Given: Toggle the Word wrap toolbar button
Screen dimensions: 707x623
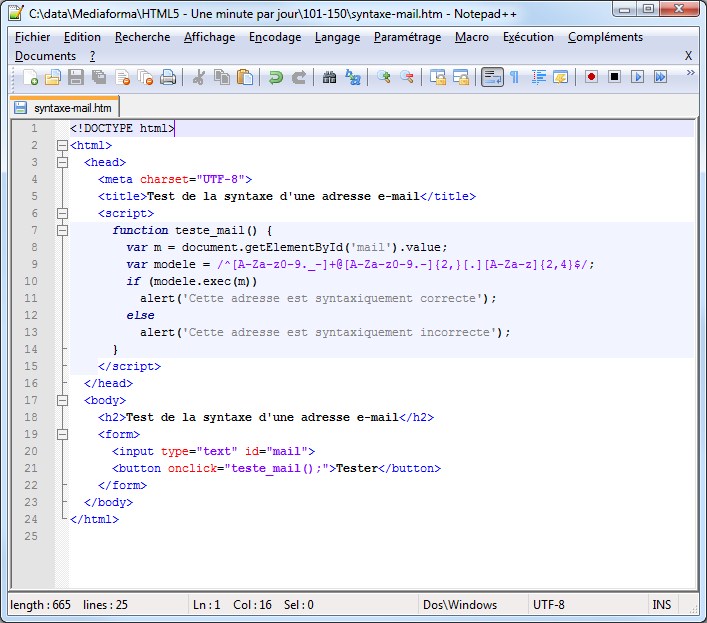Looking at the screenshot, I should (x=491, y=77).
